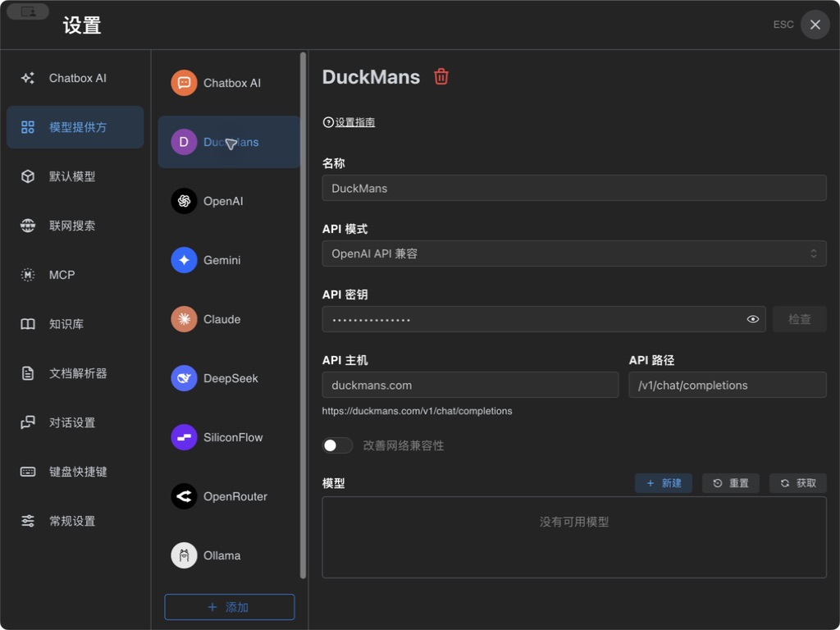Show API key with eye icon
The height and width of the screenshot is (630, 840).
click(x=753, y=319)
